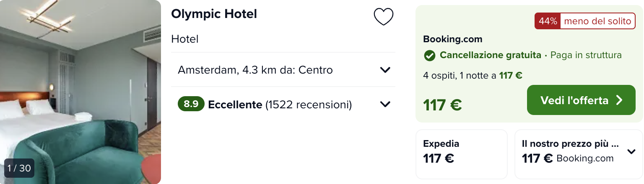Expand the Il nostro prezzo più dropdown
644x184 pixels.
(631, 152)
